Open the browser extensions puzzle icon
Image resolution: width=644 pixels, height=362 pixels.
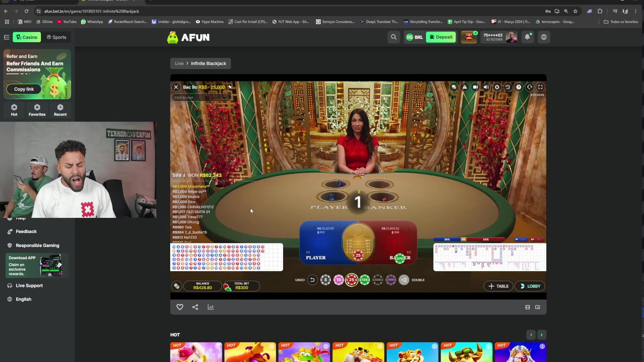[x=600, y=11]
